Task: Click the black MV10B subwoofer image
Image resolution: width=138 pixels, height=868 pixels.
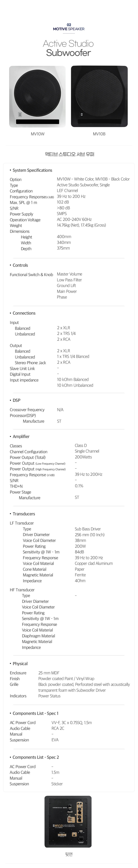Action: [x=99, y=97]
